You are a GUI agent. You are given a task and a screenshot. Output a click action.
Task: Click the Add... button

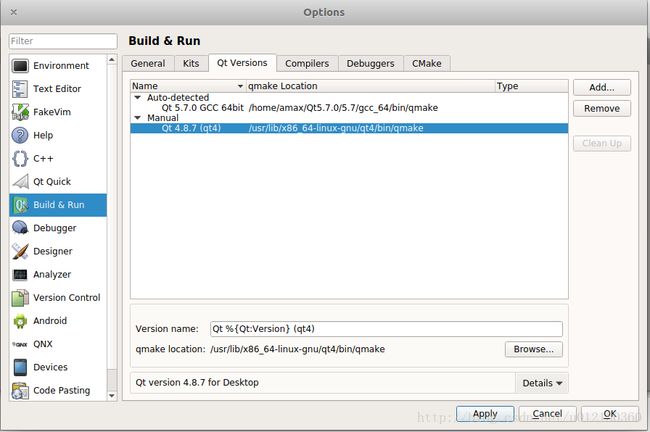tap(602, 87)
